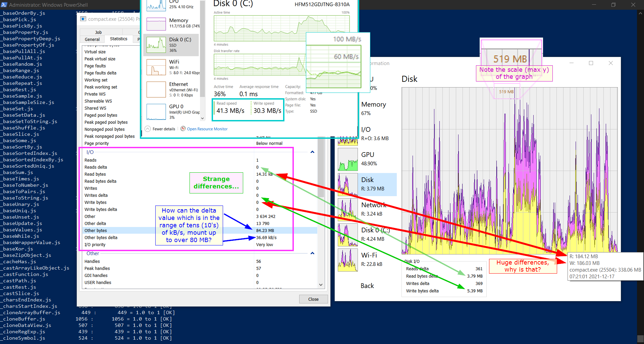Minimize the System Information window

(572, 63)
